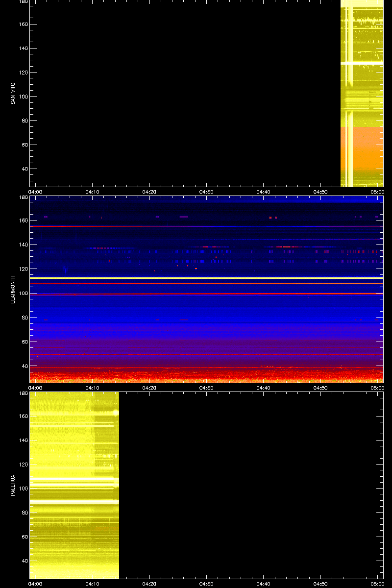Screen dimensions: 392x588
Task: Click the LEARMONTH station label
Action: coord(13,289)
